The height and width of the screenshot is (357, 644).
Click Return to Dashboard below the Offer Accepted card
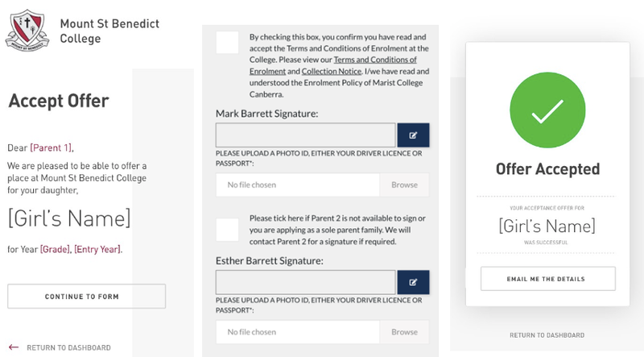click(547, 334)
